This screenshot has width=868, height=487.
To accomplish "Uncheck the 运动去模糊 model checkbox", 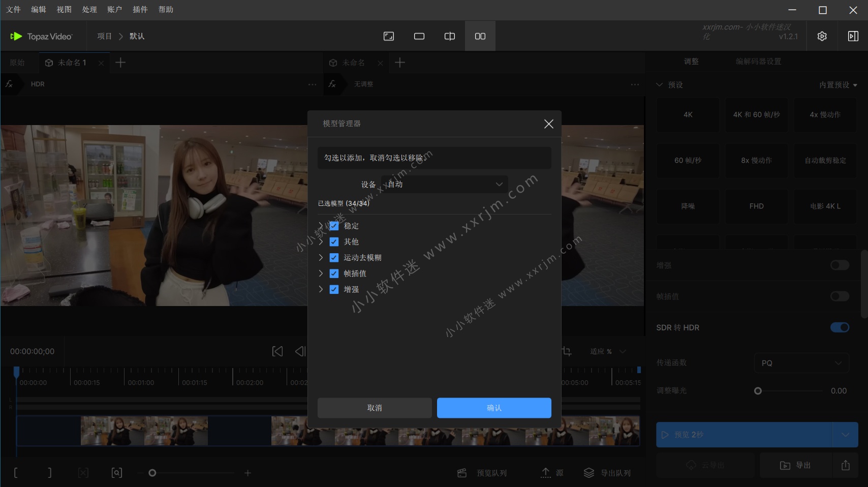I will (x=334, y=258).
